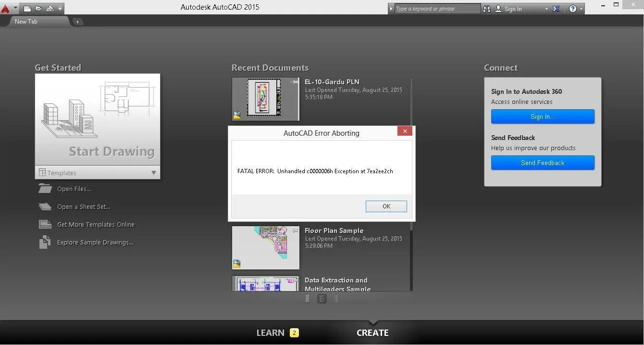Open the Sign In dropdown arrow
644x345 pixels.
click(546, 9)
